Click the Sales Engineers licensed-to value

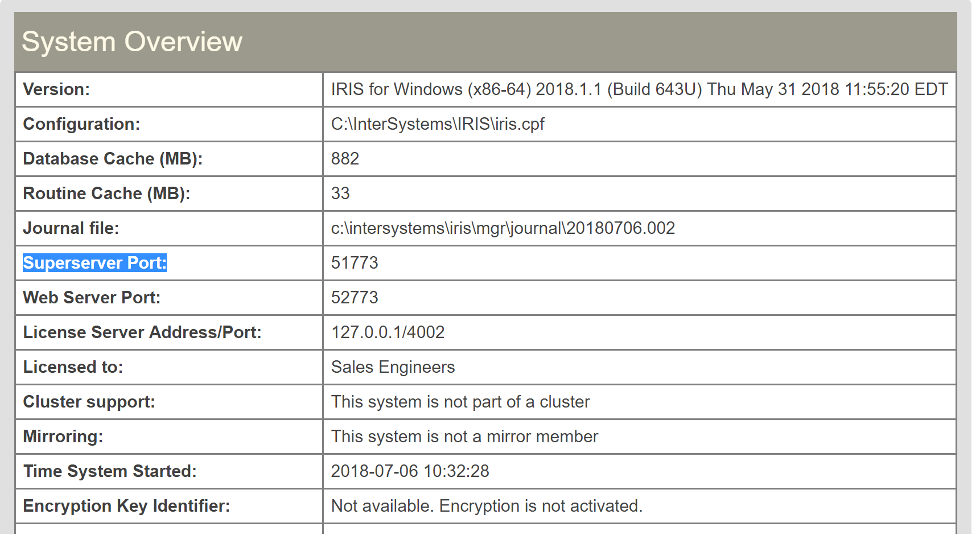click(x=393, y=367)
